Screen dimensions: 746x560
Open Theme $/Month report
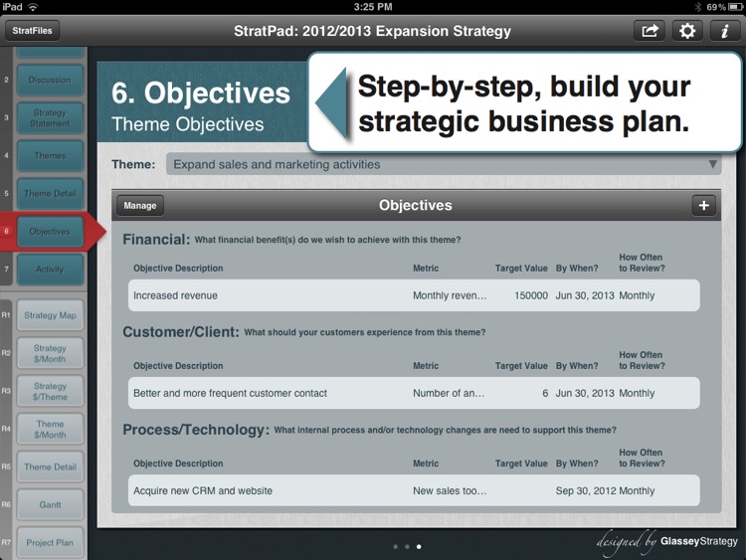pyautogui.click(x=50, y=429)
